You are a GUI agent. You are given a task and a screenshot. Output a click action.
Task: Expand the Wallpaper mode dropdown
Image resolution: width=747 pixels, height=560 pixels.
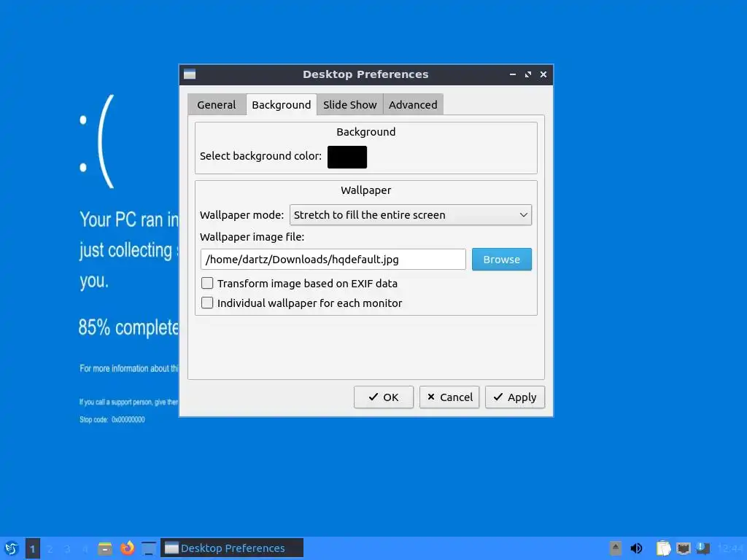pos(411,215)
